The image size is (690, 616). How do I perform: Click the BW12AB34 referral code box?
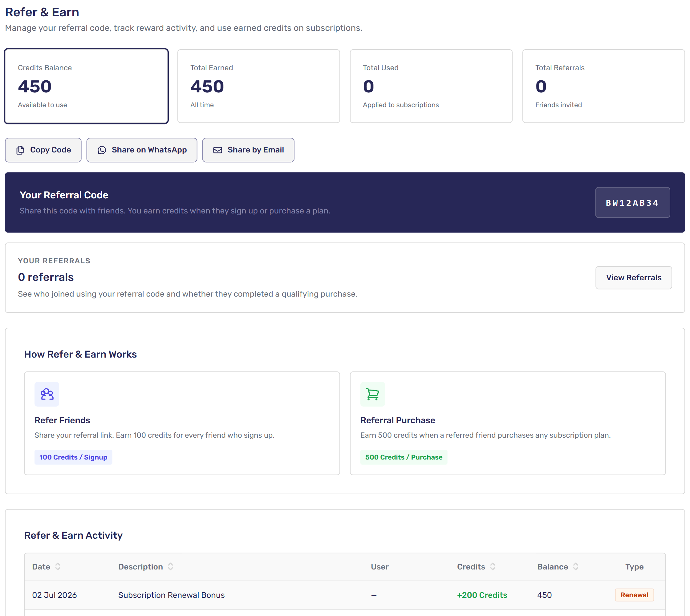click(632, 202)
